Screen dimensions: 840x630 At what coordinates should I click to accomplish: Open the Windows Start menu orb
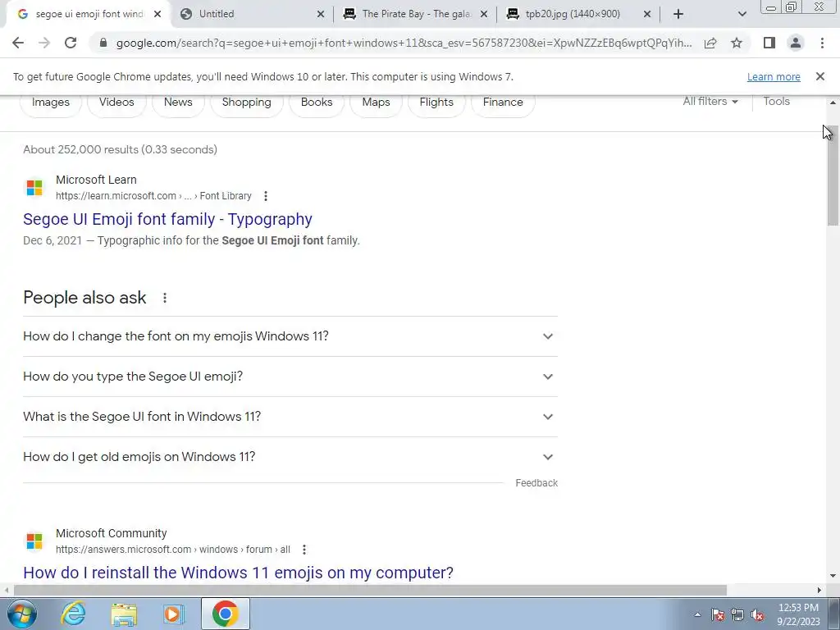click(x=21, y=614)
